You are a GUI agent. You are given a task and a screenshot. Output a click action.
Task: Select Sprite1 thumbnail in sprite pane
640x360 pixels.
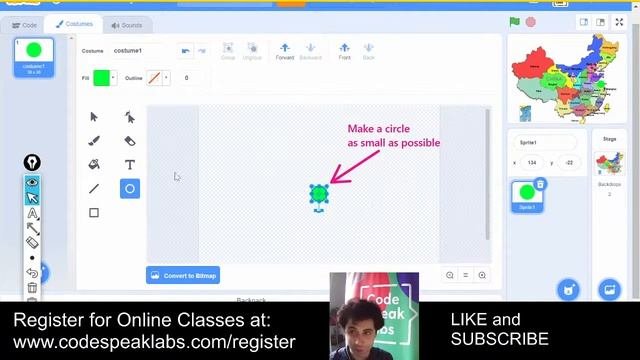click(x=527, y=197)
